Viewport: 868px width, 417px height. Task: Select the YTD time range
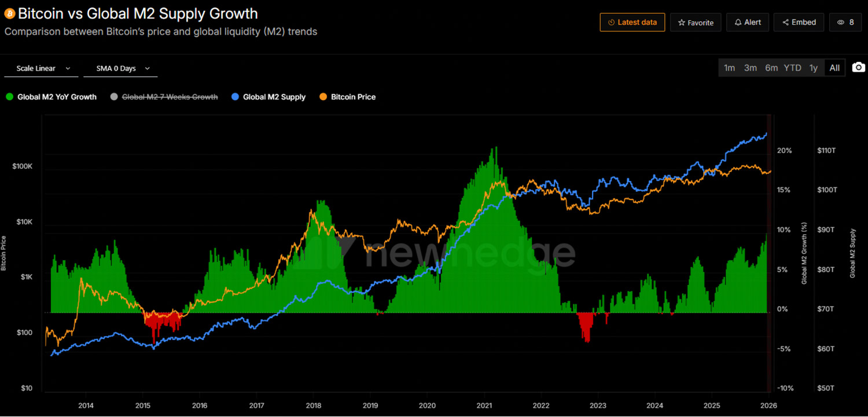[792, 68]
